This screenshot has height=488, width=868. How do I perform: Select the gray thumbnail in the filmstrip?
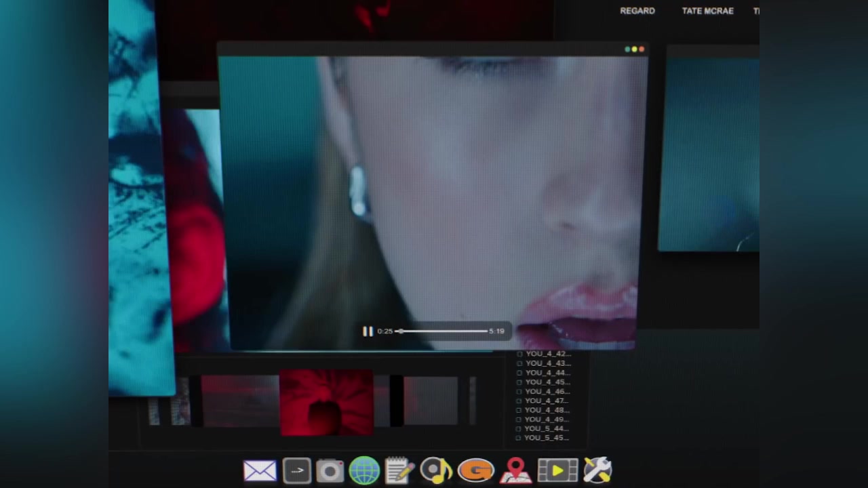(x=431, y=401)
